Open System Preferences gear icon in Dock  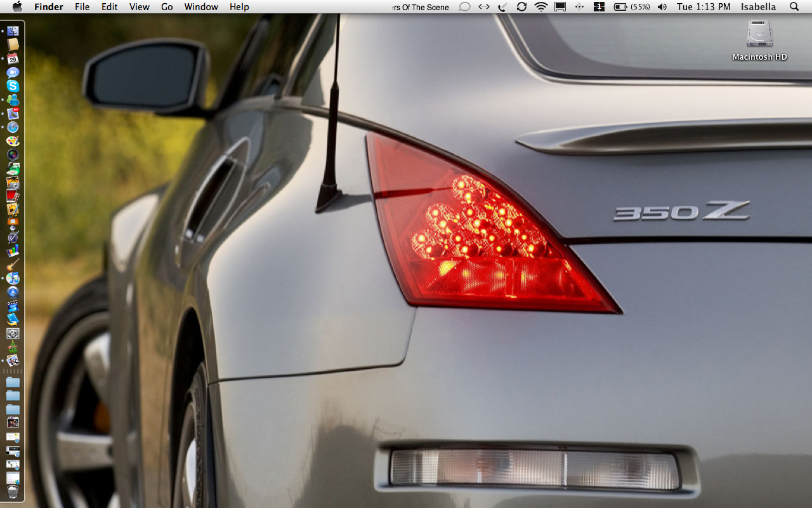(x=13, y=333)
